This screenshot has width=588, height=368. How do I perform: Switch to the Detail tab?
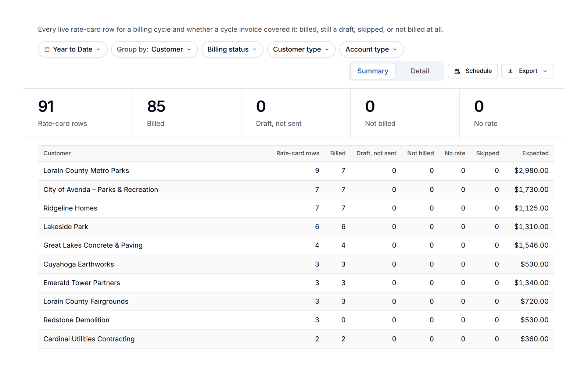click(420, 71)
